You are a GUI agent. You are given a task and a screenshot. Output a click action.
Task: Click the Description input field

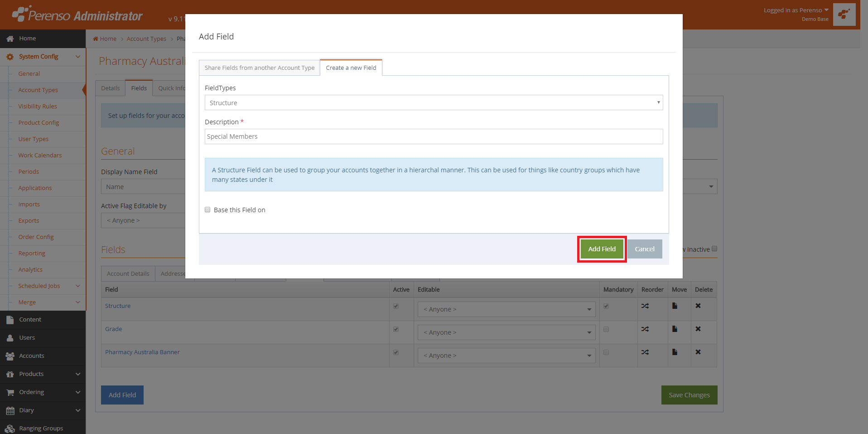(x=434, y=137)
